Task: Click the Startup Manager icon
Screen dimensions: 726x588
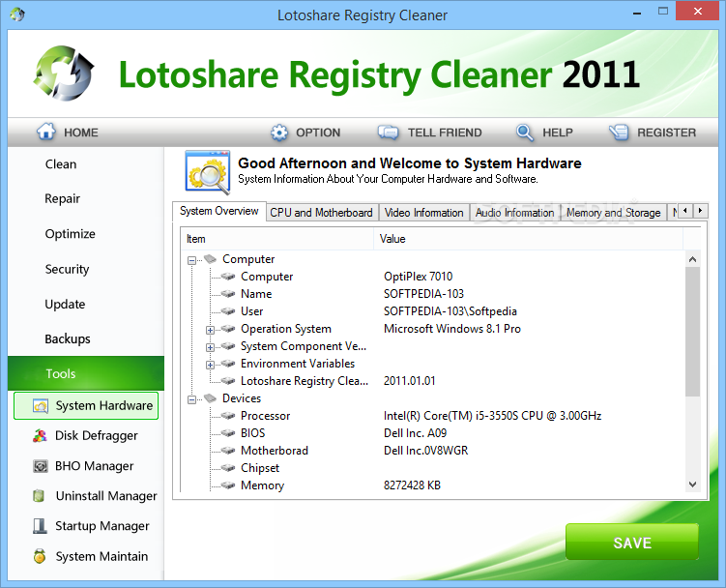Action: pos(40,526)
